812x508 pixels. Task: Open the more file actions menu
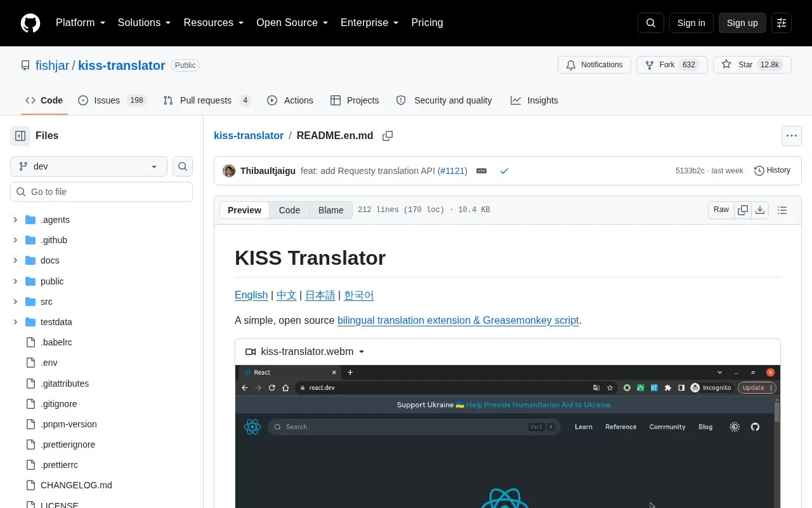click(791, 136)
